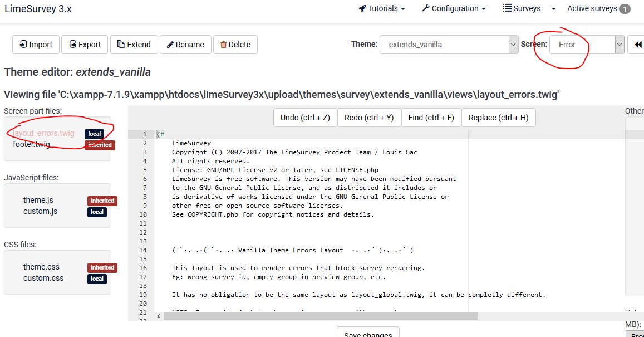The height and width of the screenshot is (337, 644).
Task: Click the CSS files heading
Action: [20, 245]
